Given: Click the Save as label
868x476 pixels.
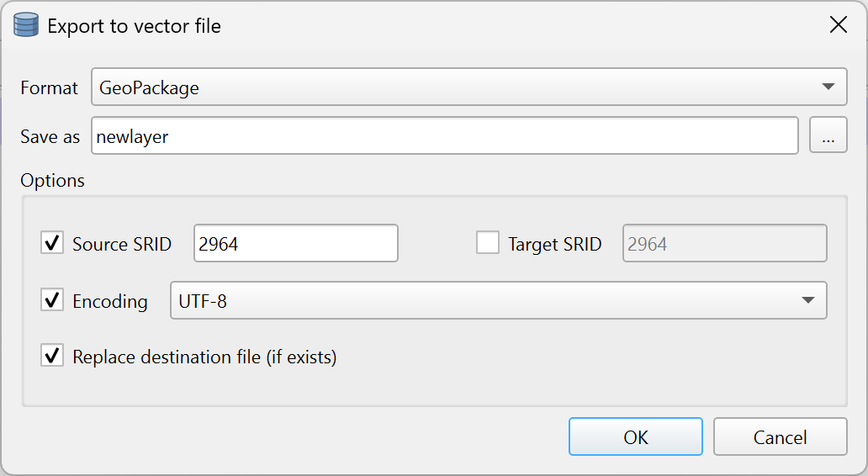Looking at the screenshot, I should point(50,137).
